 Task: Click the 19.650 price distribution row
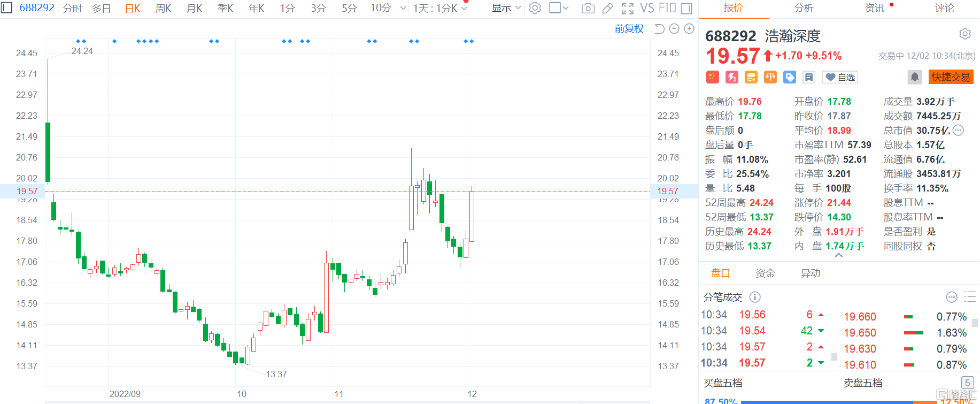[x=905, y=332]
